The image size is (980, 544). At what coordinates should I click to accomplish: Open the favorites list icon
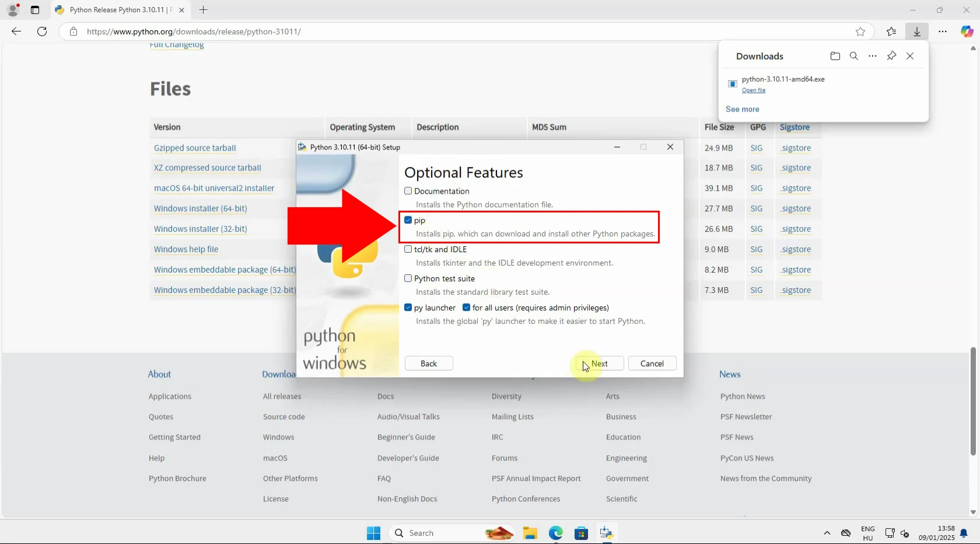pos(891,32)
